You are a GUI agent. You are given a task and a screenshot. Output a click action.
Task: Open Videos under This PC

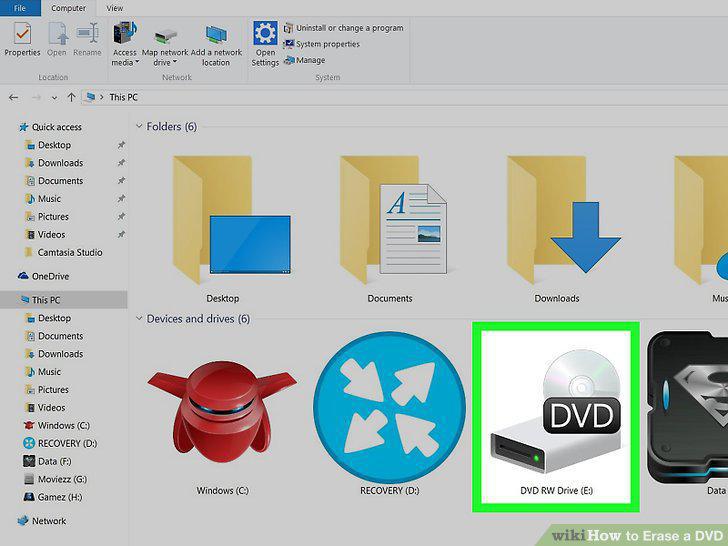tap(45, 407)
